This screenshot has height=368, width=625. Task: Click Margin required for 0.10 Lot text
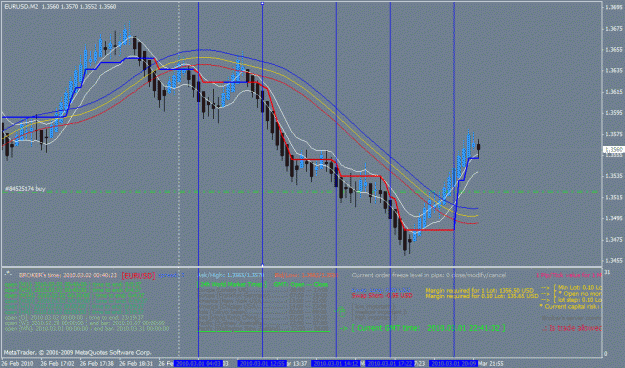[x=482, y=296]
